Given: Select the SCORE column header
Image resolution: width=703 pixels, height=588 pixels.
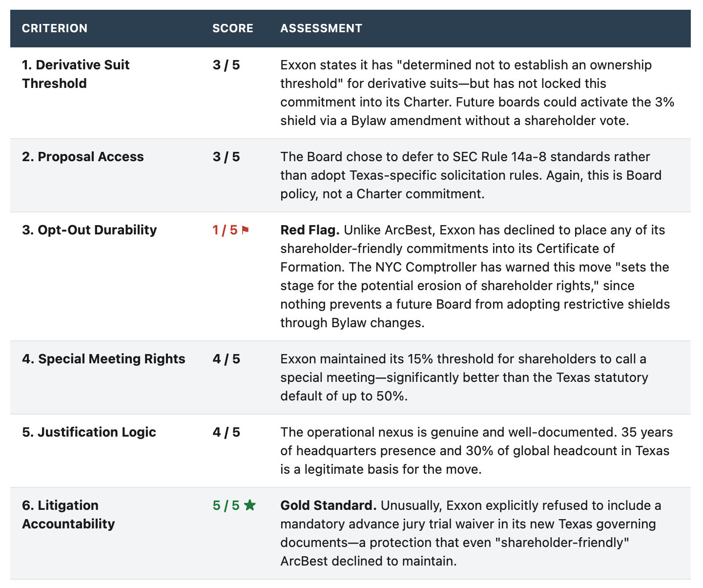Looking at the screenshot, I should click(233, 28).
